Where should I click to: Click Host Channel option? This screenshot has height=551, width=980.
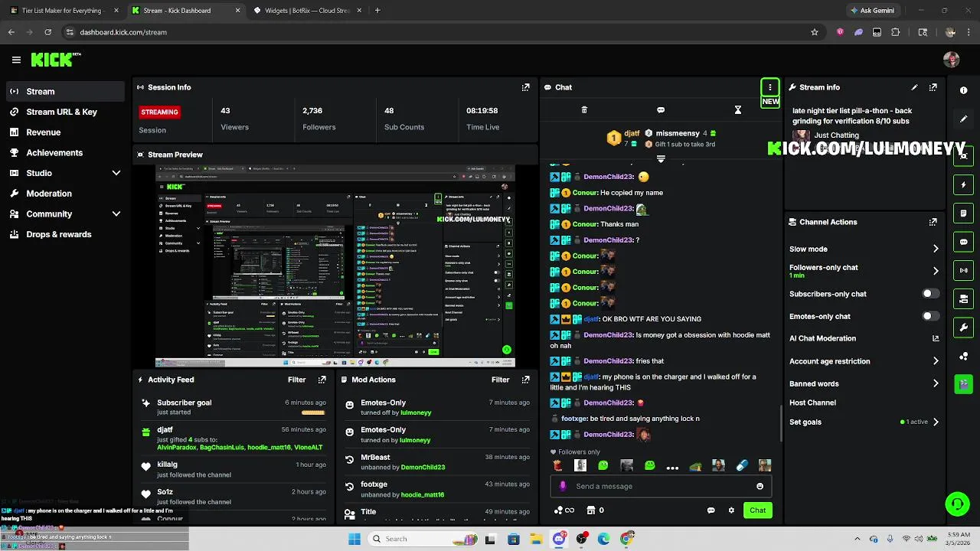812,403
